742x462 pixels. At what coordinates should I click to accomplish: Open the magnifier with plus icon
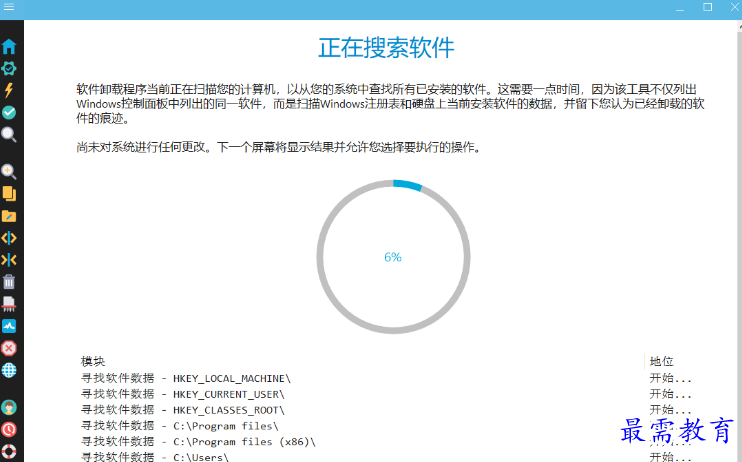click(9, 171)
